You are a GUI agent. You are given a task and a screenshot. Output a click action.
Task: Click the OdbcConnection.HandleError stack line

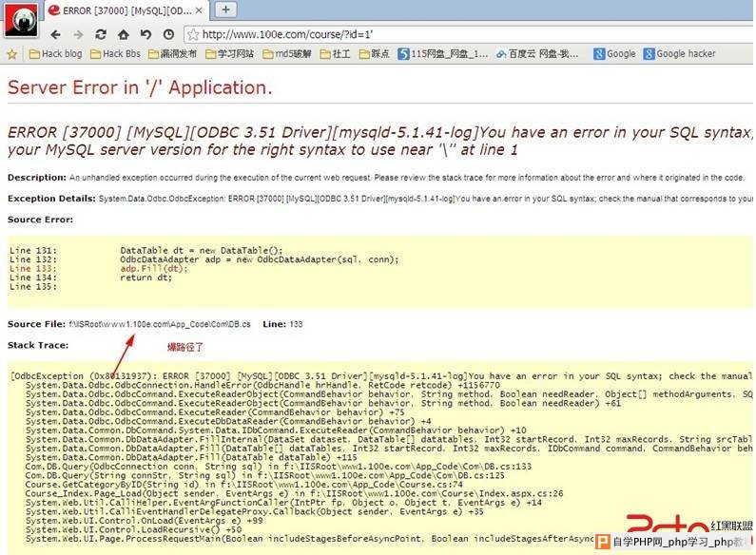(x=262, y=386)
